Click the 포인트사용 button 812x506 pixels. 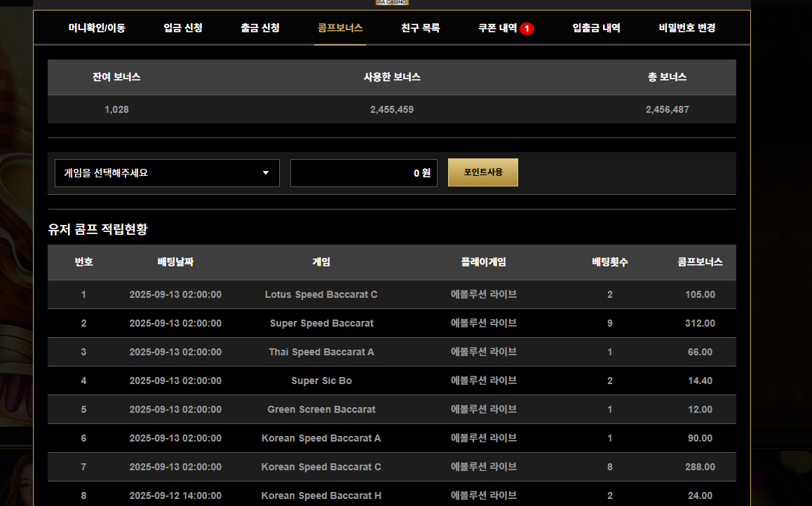[x=482, y=172]
